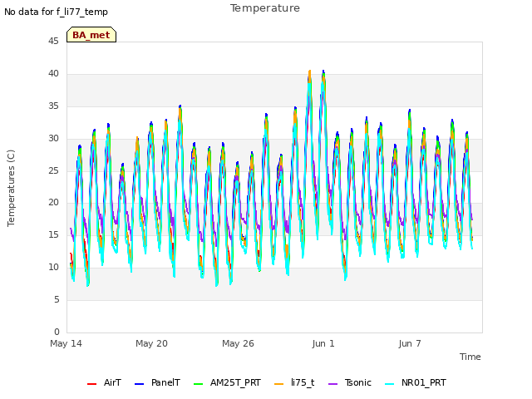Screen dimensions: 532x399
Task: Click the 'No data for f_li77_temp' message
Action: point(56,12)
